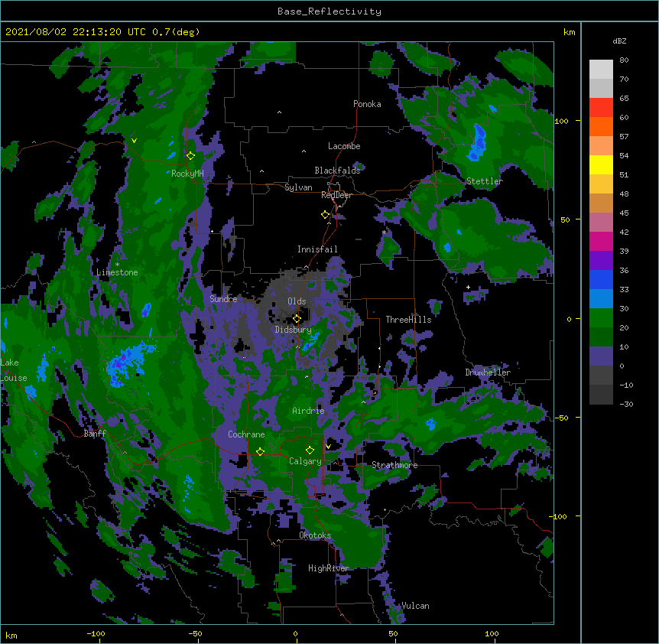Image resolution: width=659 pixels, height=644 pixels.
Task: Click the -50 tick on horizontal km axis
Action: click(195, 634)
